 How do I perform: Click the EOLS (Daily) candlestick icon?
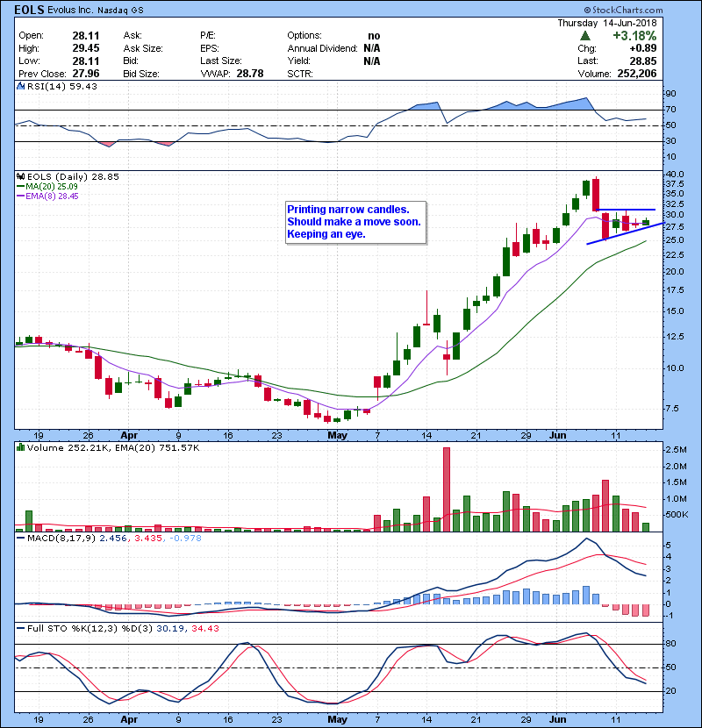(20, 176)
